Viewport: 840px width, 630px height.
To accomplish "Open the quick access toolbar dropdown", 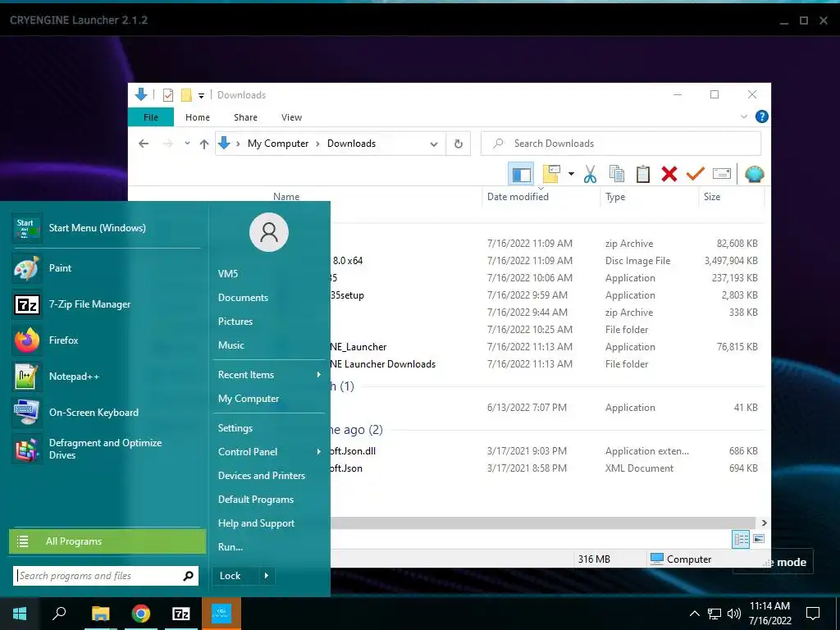I will point(202,96).
